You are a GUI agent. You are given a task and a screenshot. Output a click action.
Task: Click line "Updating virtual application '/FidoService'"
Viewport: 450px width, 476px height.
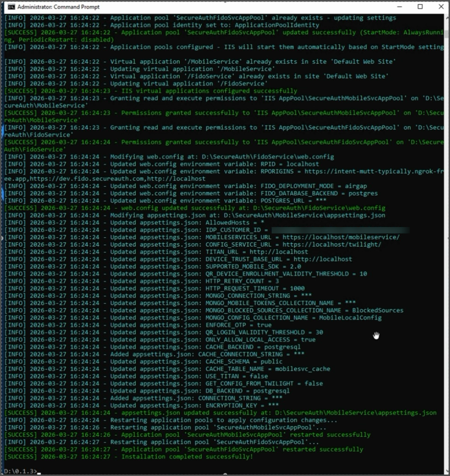click(136, 84)
